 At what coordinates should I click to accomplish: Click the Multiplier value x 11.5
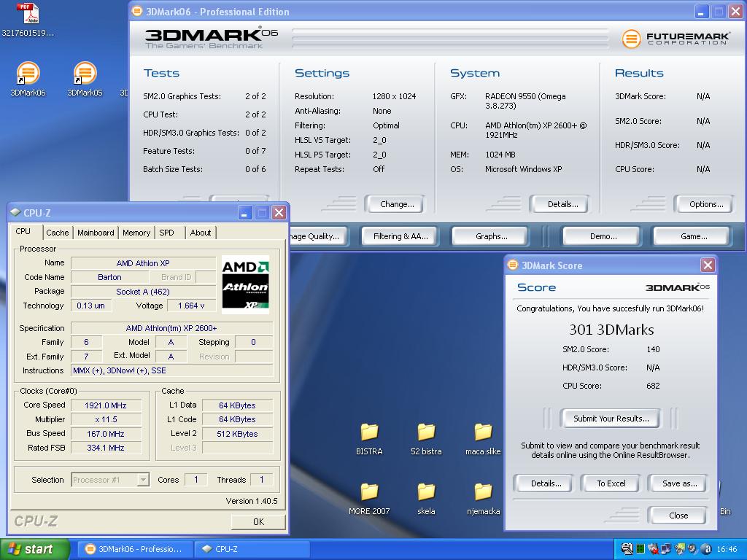pyautogui.click(x=107, y=419)
